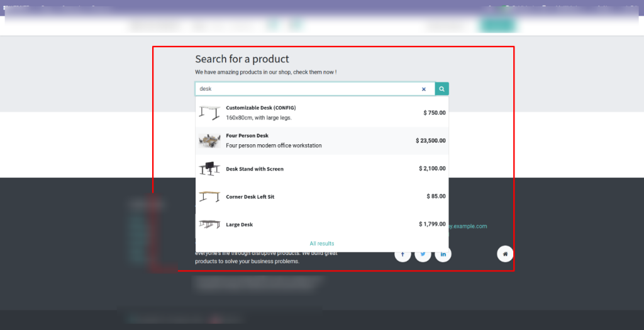644x330 pixels.
Task: Click the $ 2,100.00 price
Action: [x=432, y=169]
